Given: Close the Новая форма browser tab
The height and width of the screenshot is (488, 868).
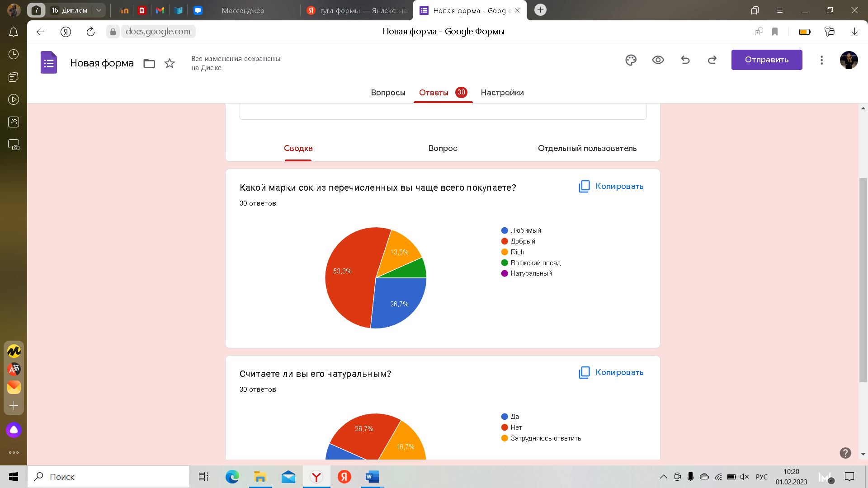Looking at the screenshot, I should click(517, 10).
